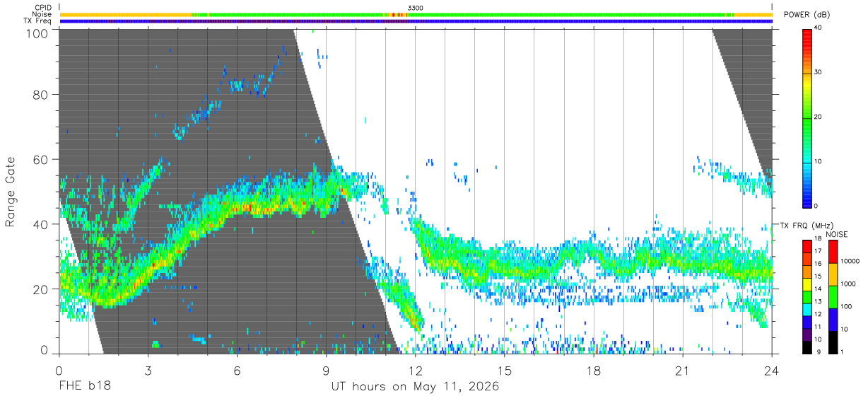Click the red 17–18 MHz frequency swatch

(807, 246)
